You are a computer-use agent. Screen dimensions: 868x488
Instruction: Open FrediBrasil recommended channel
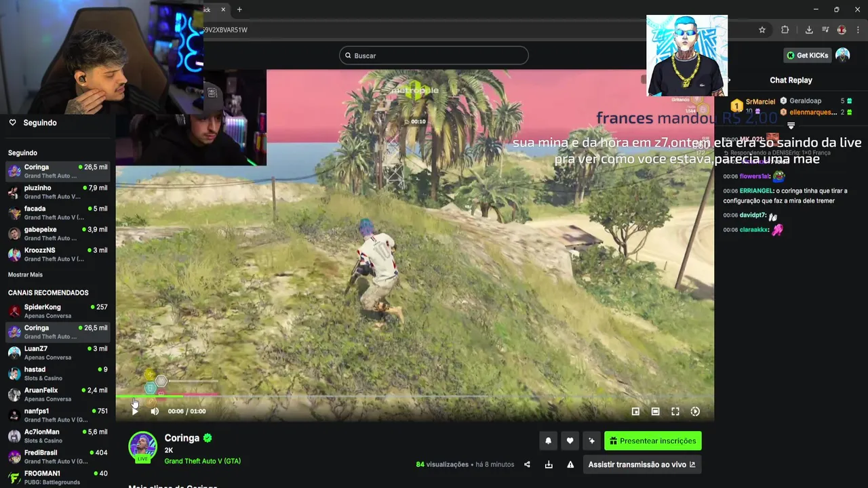pos(58,457)
